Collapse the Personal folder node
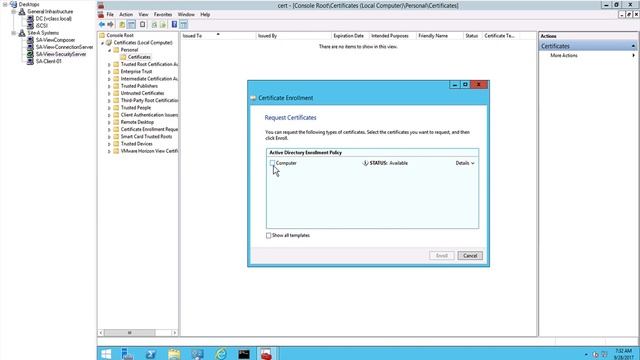This screenshot has height=360, width=640. (x=109, y=50)
